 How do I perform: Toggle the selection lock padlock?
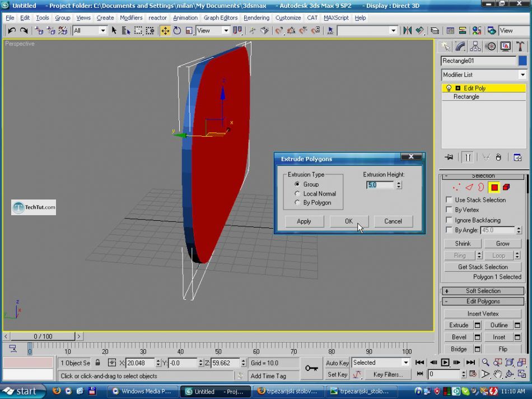tap(97, 363)
